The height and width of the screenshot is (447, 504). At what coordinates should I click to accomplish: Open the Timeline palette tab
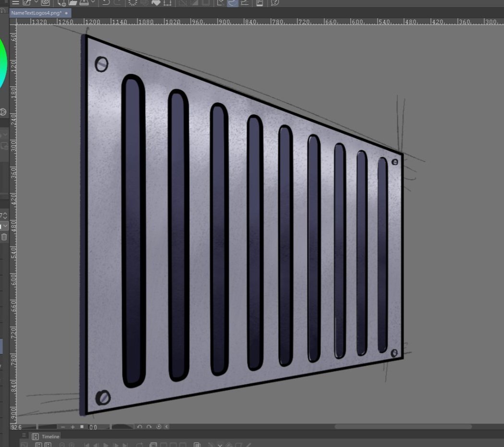click(x=46, y=436)
